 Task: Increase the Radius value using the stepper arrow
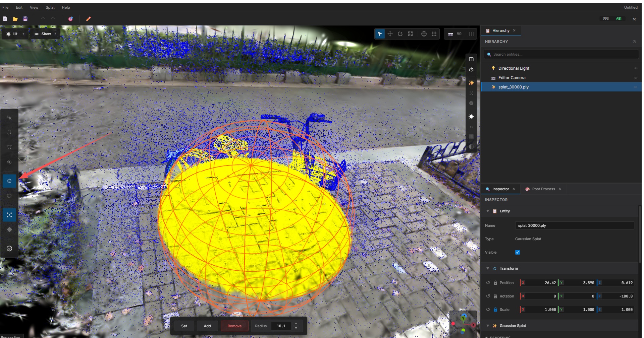click(x=296, y=324)
